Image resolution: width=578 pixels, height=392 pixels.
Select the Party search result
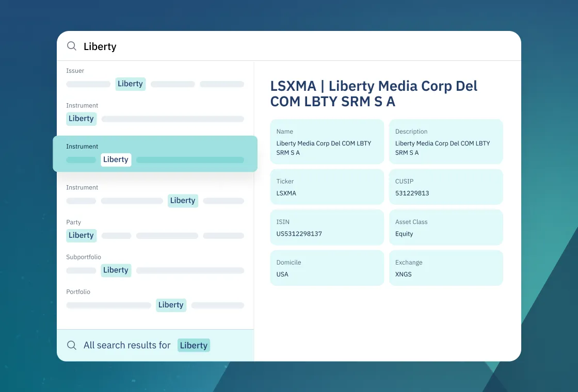pyautogui.click(x=155, y=230)
